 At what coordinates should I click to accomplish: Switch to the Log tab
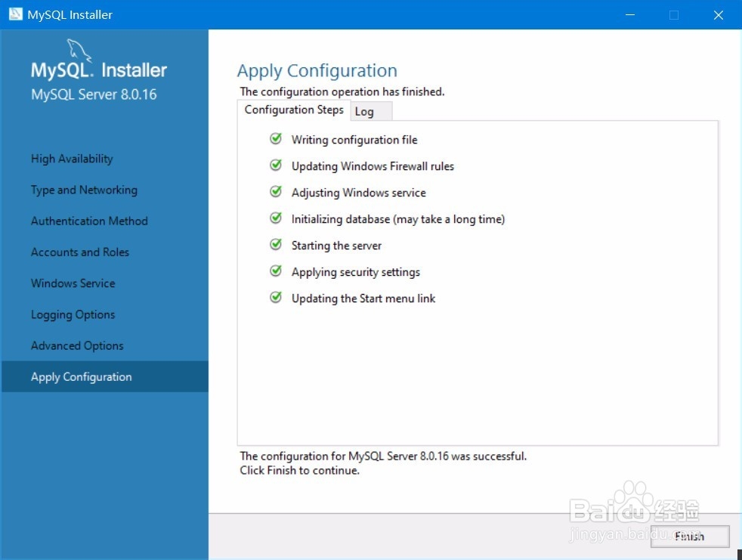371,111
